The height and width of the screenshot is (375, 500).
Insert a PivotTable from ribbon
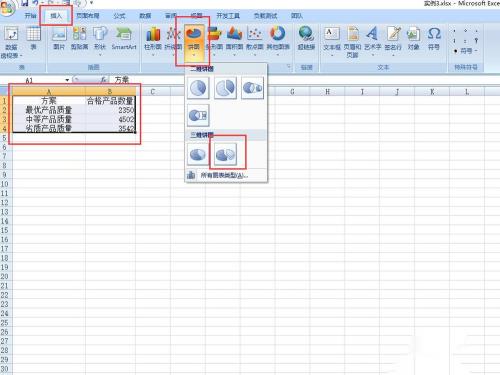pos(11,42)
